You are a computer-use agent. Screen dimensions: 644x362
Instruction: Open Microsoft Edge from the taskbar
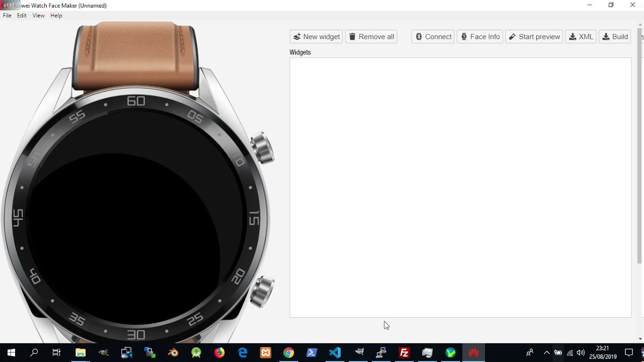pyautogui.click(x=243, y=352)
